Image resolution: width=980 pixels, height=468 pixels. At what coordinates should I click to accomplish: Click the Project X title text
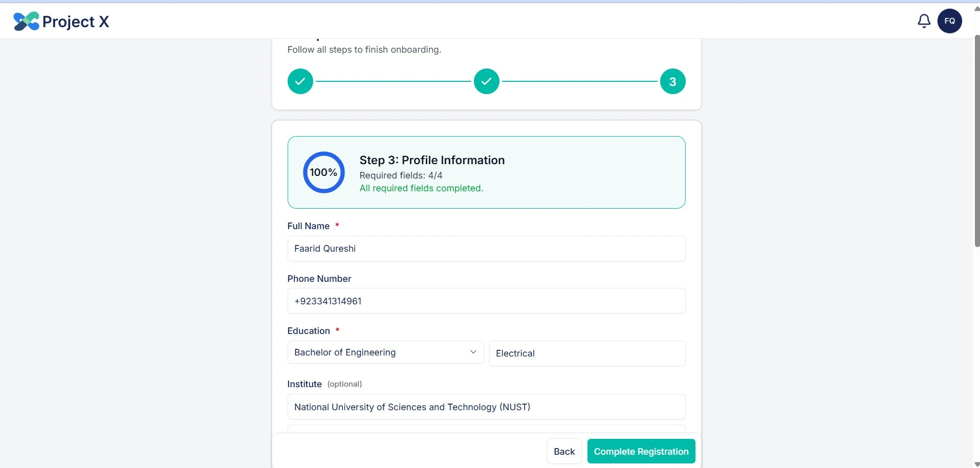76,22
